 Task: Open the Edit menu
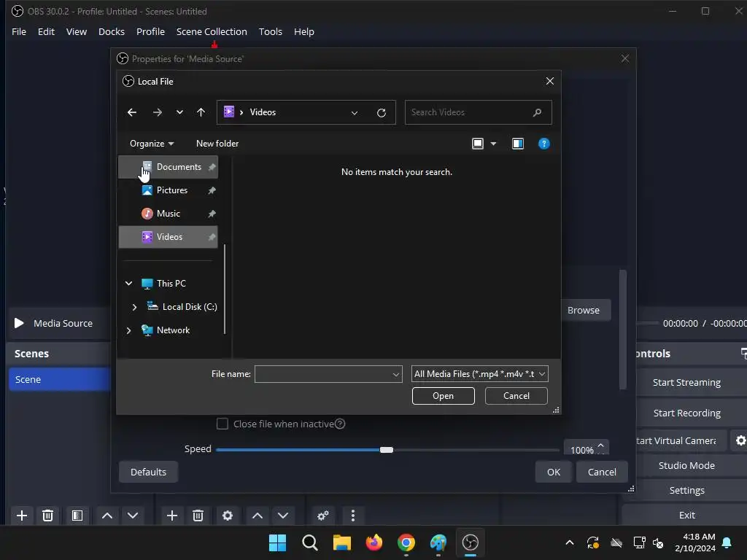tap(46, 31)
